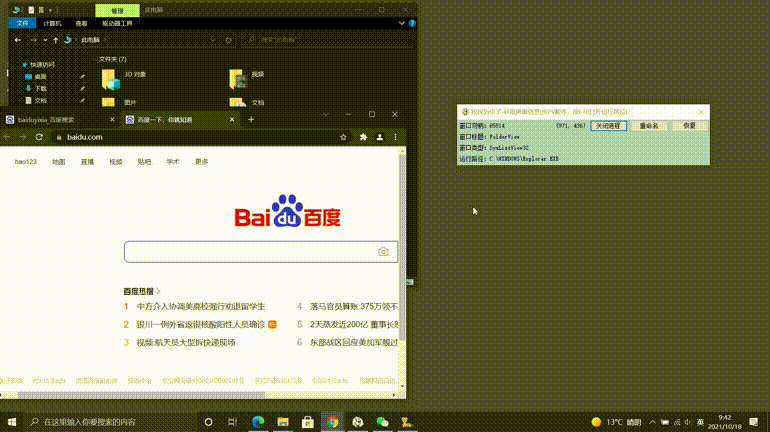Open the Chrome profile icon

(380, 137)
